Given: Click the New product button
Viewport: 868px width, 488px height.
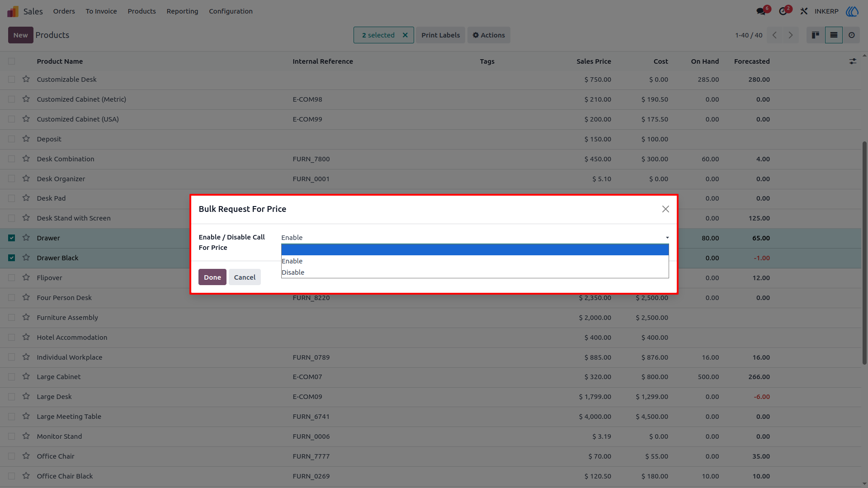Looking at the screenshot, I should point(20,35).
